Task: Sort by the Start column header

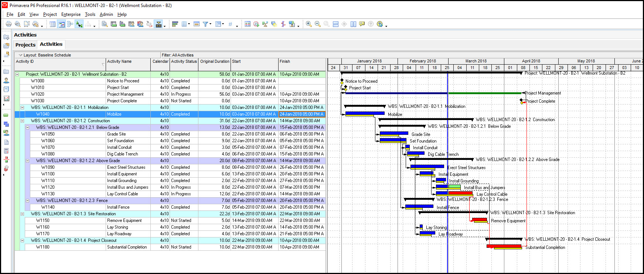Action: click(x=254, y=65)
